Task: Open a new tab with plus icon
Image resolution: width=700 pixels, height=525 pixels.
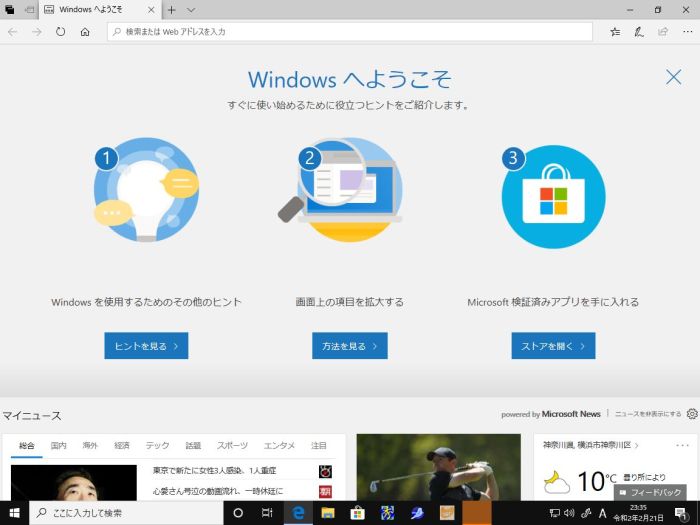Action: pyautogui.click(x=172, y=9)
